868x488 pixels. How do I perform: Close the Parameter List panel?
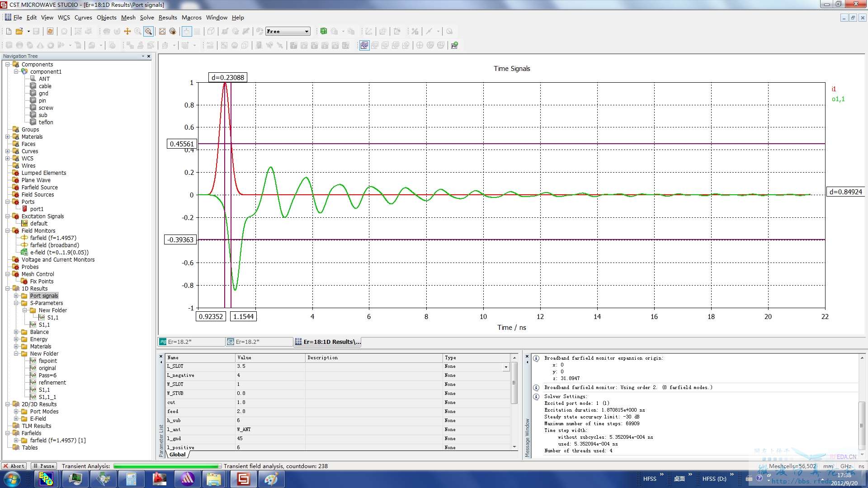(x=161, y=357)
